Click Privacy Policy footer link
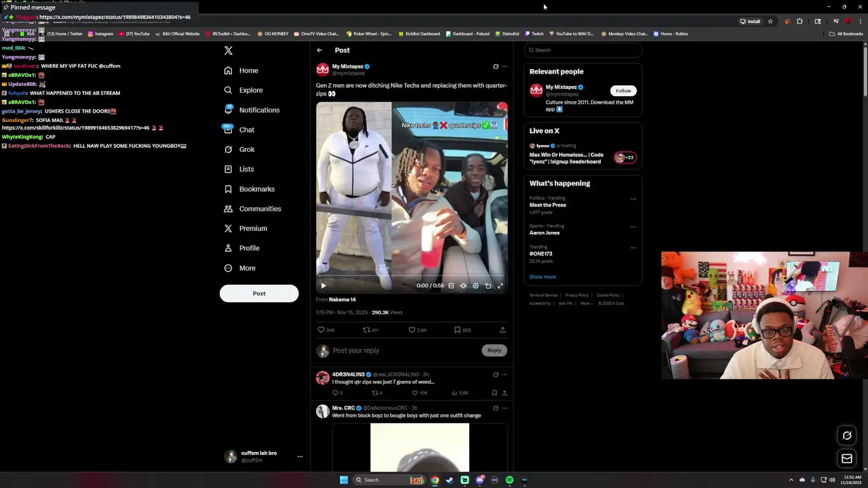Image resolution: width=868 pixels, height=488 pixels. click(577, 296)
